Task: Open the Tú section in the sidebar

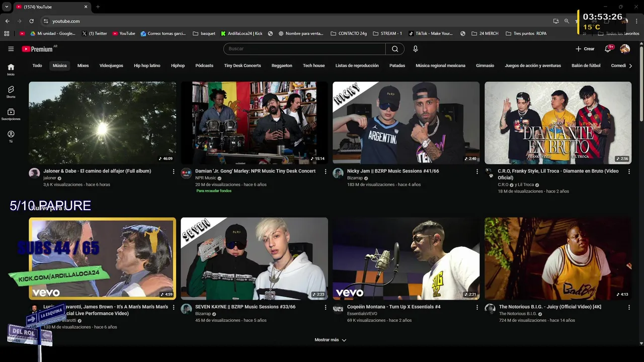Action: 11,136
